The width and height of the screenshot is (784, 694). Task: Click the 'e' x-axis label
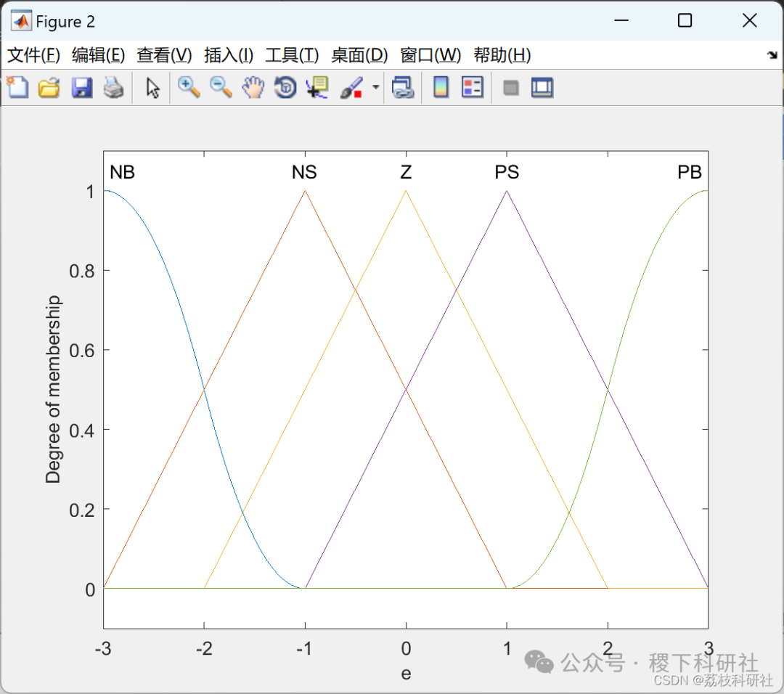[406, 674]
